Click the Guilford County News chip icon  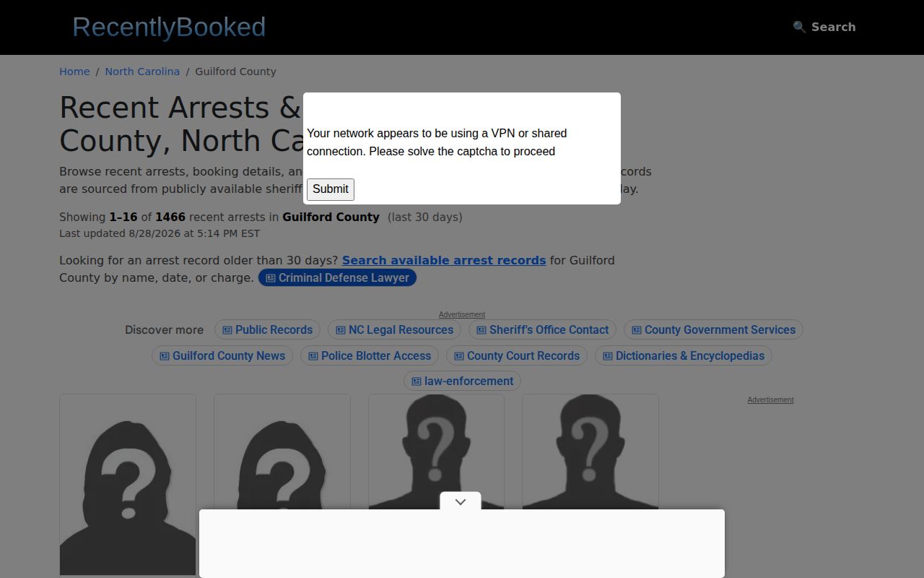[165, 356]
